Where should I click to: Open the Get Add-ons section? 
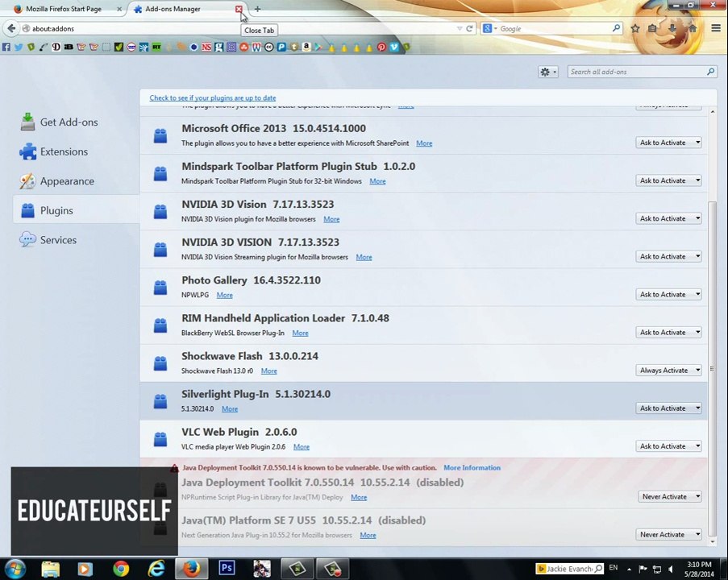(69, 122)
